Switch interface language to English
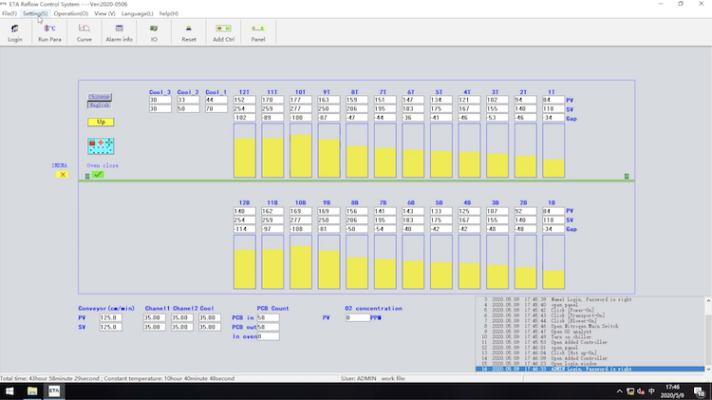This screenshot has height=400, width=712. pos(99,105)
